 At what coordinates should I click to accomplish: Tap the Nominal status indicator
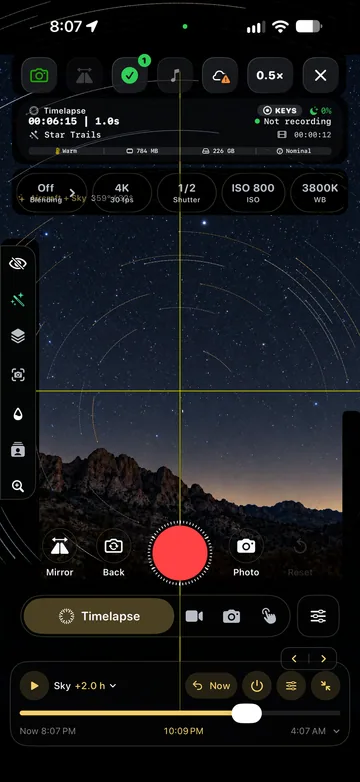(294, 151)
